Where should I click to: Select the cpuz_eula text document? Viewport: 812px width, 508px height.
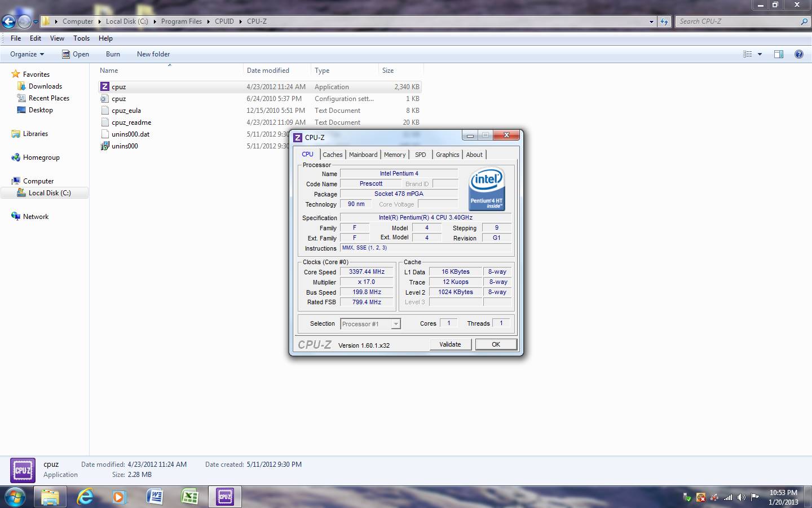tap(126, 111)
